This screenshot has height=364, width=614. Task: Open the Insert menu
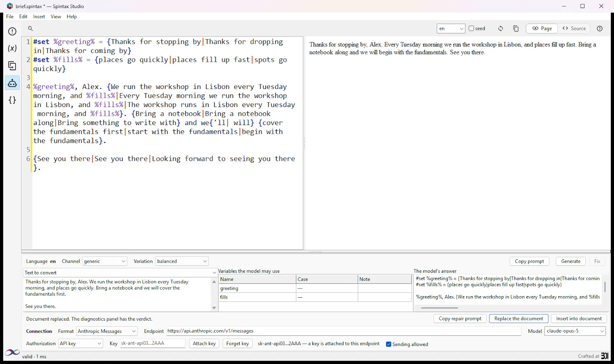coord(39,16)
